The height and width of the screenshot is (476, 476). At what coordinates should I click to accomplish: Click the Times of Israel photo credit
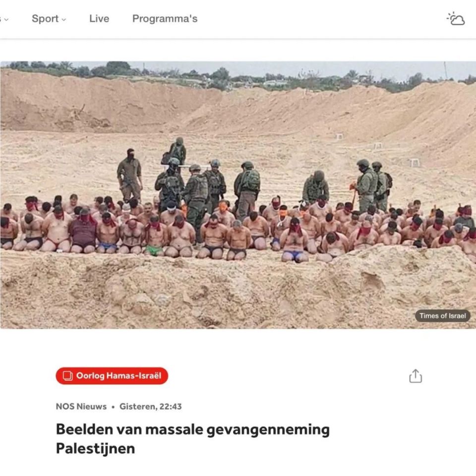pyautogui.click(x=443, y=316)
